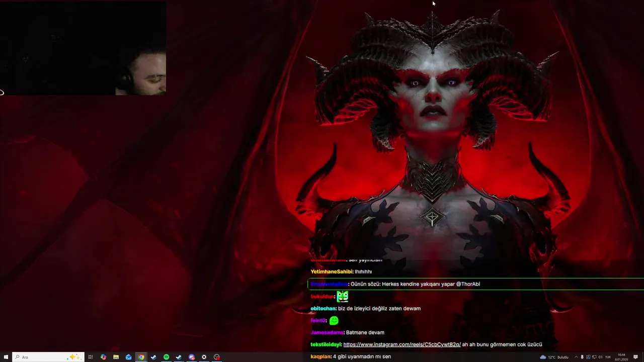Select message text 'Batmane devam'
The image size is (644, 362).
tap(365, 332)
